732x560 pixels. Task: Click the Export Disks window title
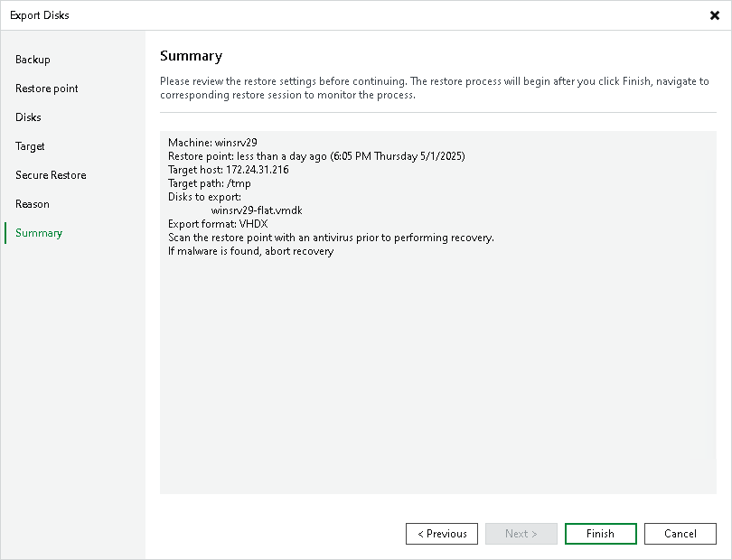39,15
